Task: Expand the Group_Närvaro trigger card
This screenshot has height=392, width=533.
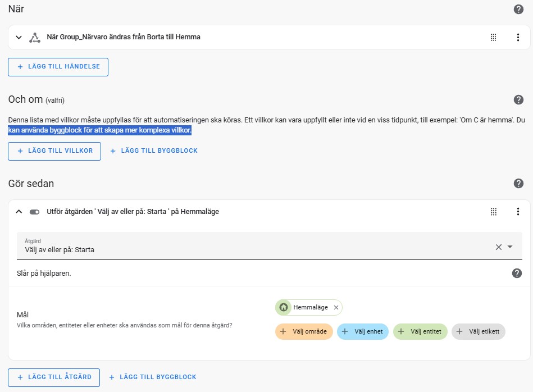Action: point(19,38)
